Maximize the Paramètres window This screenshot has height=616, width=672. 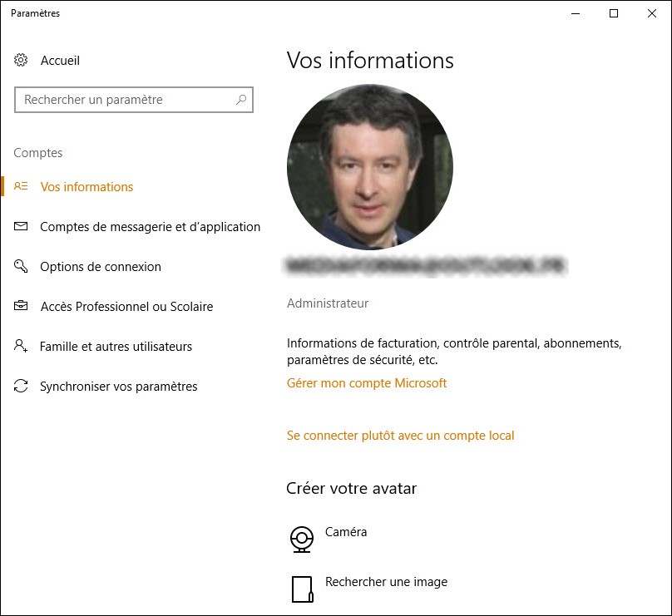614,13
